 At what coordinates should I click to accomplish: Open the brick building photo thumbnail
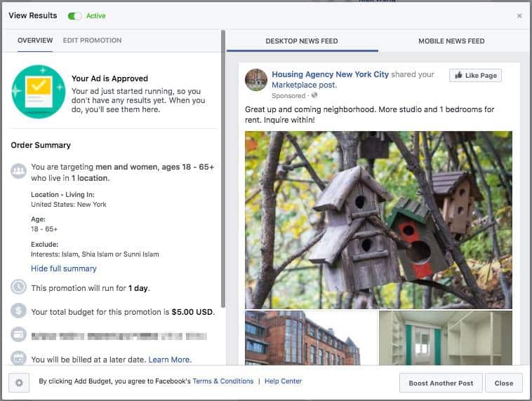(x=311, y=338)
